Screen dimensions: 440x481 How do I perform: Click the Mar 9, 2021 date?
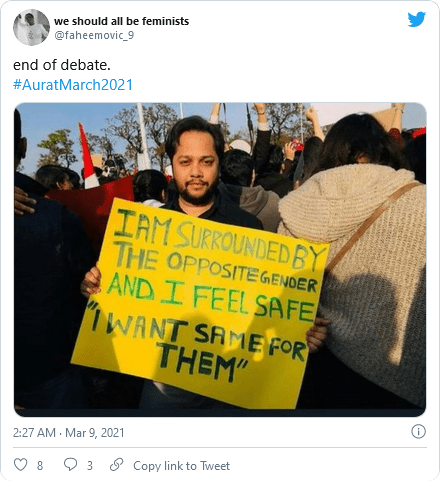[95, 433]
